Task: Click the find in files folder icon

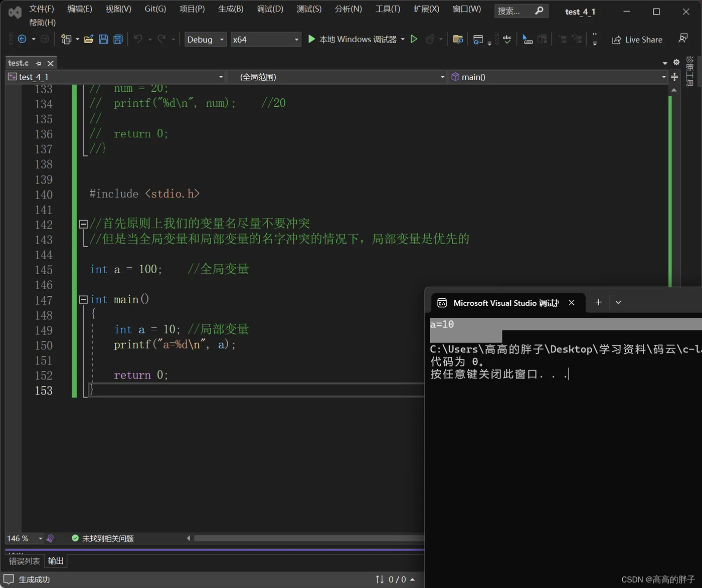Action: tap(458, 39)
